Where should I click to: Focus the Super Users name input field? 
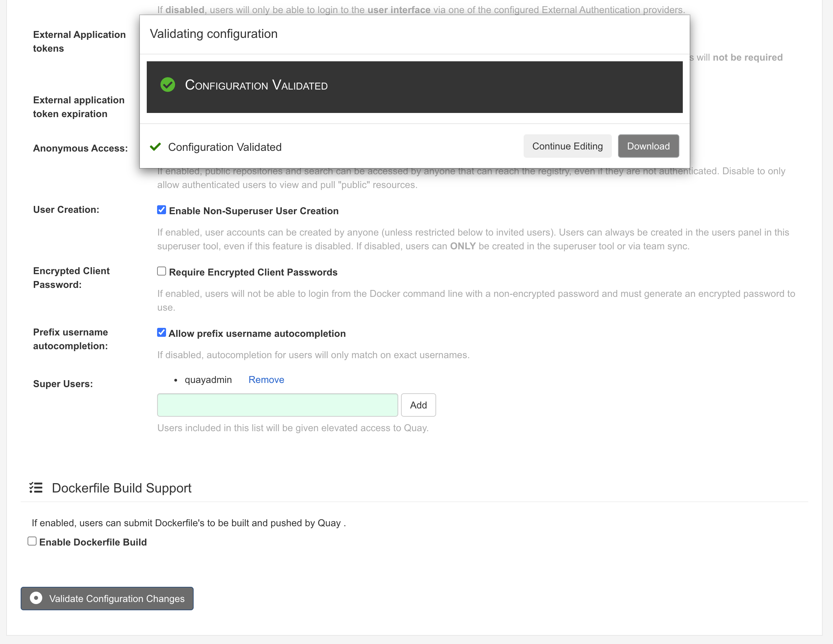[277, 405]
